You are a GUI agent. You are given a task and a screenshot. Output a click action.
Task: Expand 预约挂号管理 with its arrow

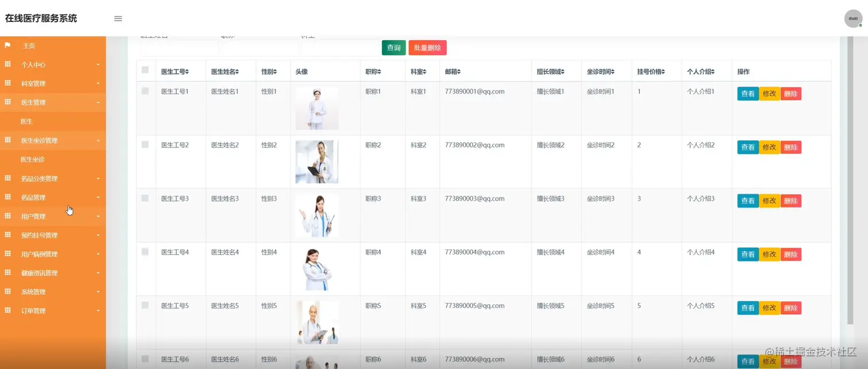(x=98, y=236)
